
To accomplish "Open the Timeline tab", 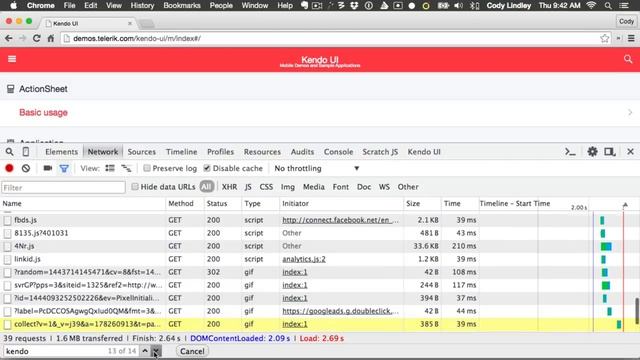I will coord(182,152).
